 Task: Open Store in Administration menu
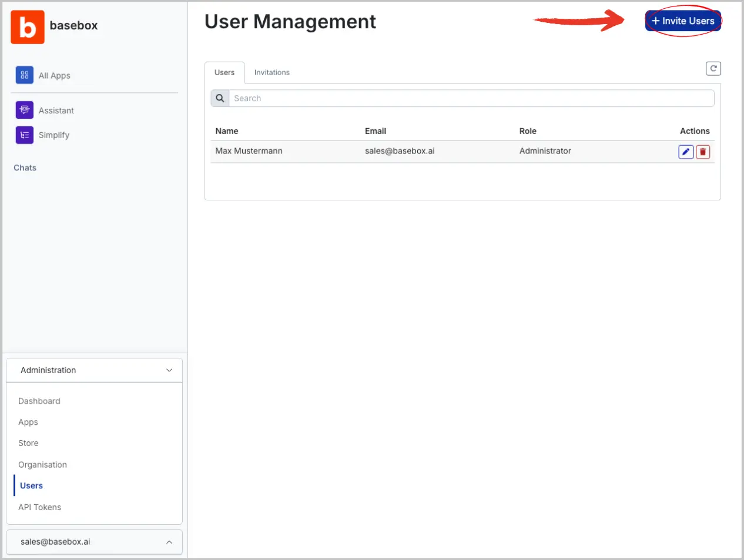click(28, 443)
